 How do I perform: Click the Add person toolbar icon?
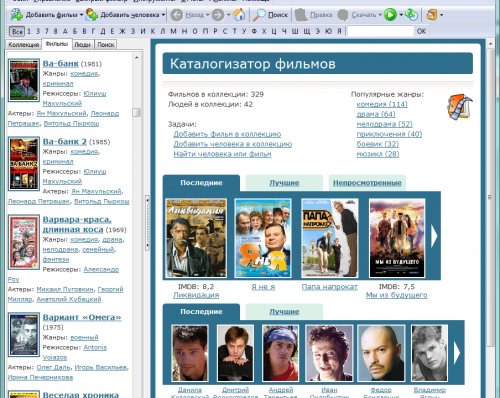pos(92,15)
